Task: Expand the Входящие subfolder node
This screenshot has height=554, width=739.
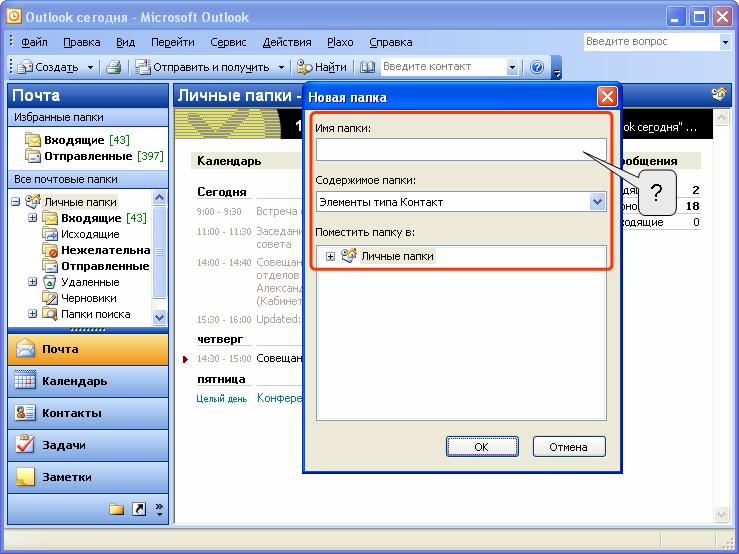Action: 33,218
